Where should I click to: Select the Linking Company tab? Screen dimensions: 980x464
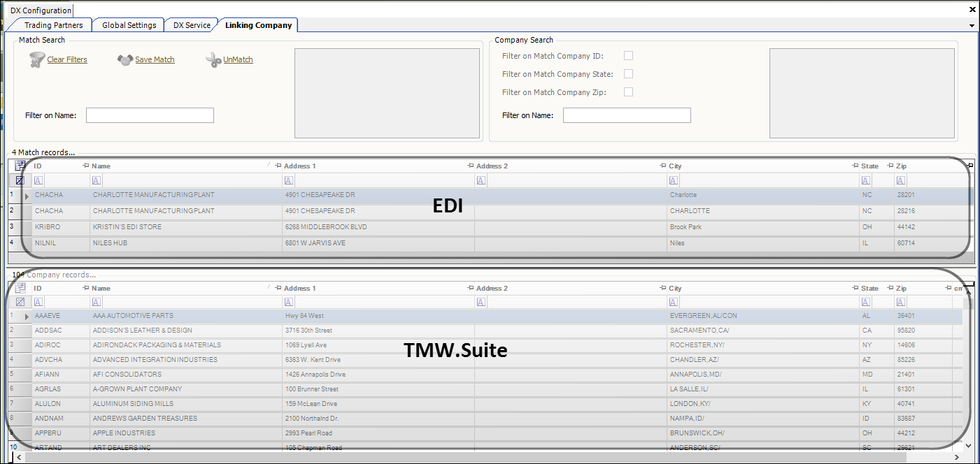pos(258,25)
